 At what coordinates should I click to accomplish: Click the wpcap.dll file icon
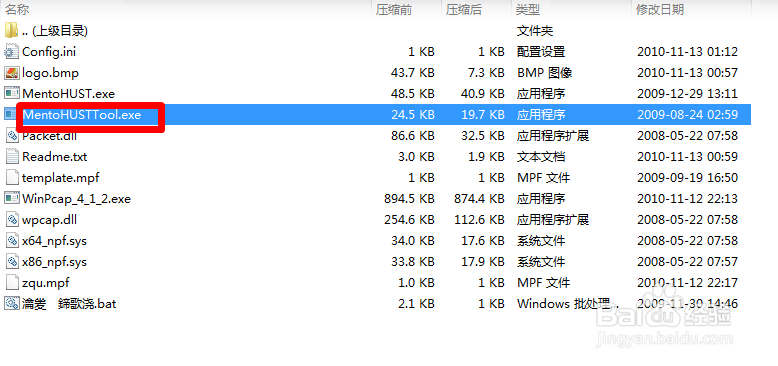11,220
